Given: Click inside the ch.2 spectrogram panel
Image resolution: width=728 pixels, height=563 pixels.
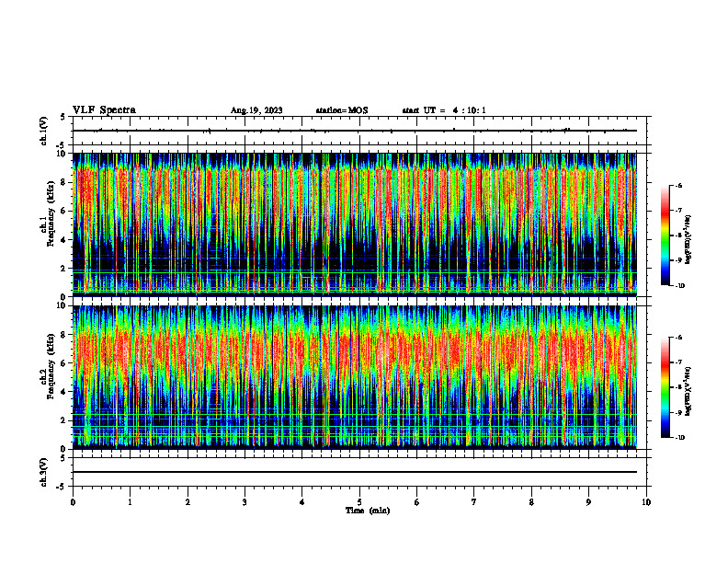Looking at the screenshot, I should (x=354, y=377).
